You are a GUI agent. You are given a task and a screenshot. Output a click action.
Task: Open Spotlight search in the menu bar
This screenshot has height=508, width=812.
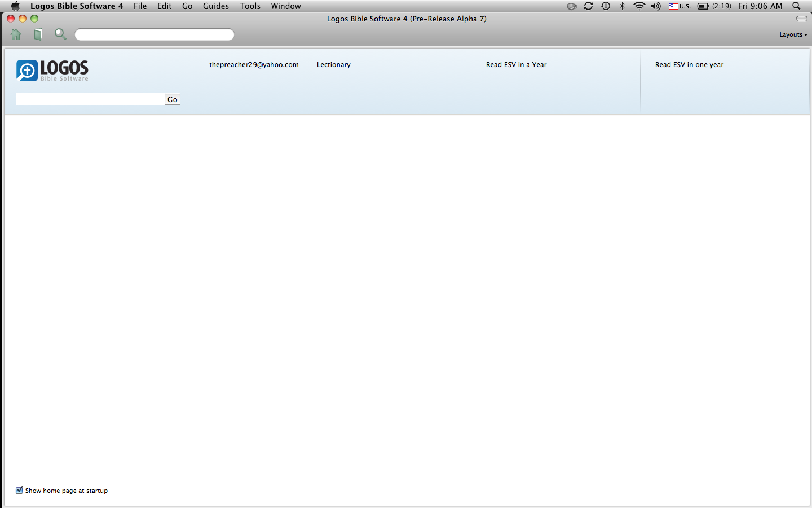tap(796, 6)
